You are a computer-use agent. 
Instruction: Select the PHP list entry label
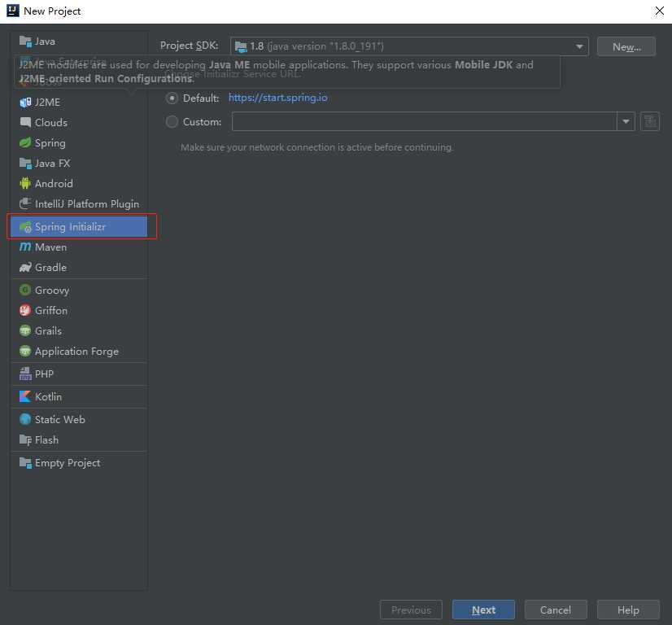coord(44,374)
